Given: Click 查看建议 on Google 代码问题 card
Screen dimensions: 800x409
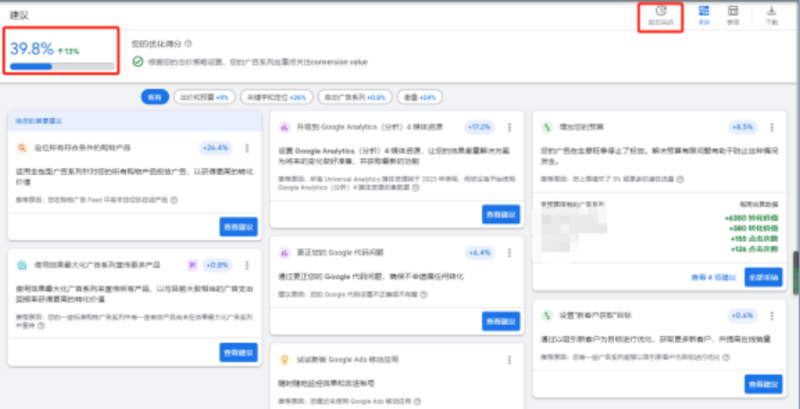Looking at the screenshot, I should click(x=501, y=321).
